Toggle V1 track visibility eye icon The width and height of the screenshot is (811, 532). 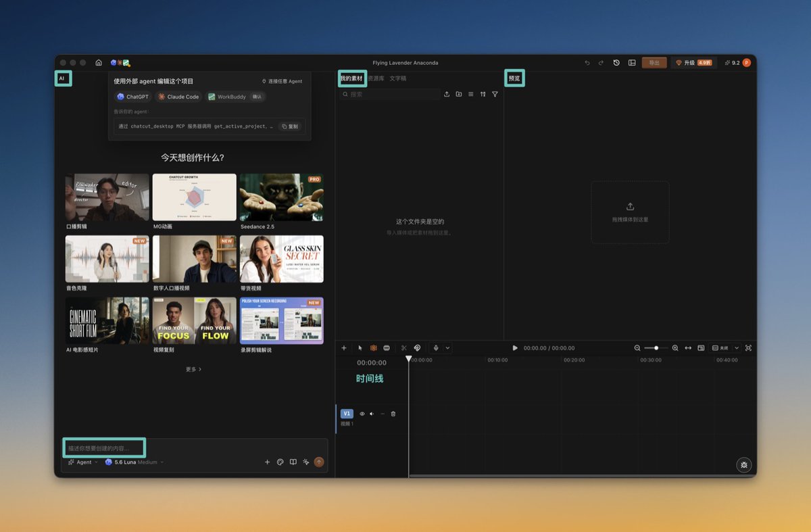(x=362, y=414)
